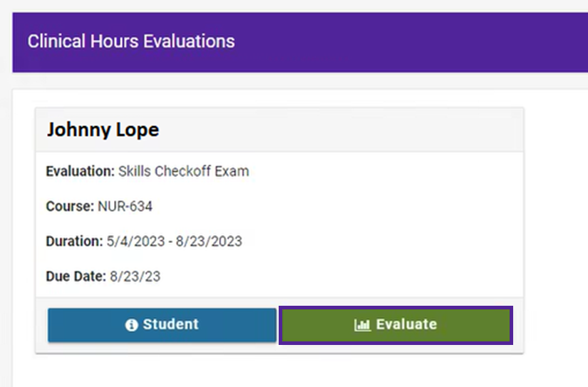Image resolution: width=588 pixels, height=387 pixels.
Task: Select the NUR-634 course code
Action: pyautogui.click(x=125, y=207)
